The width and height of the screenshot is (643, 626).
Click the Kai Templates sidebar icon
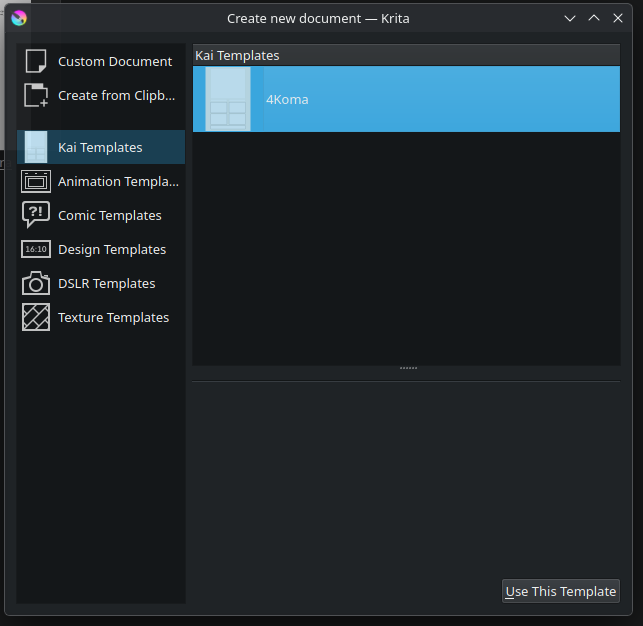pos(36,147)
